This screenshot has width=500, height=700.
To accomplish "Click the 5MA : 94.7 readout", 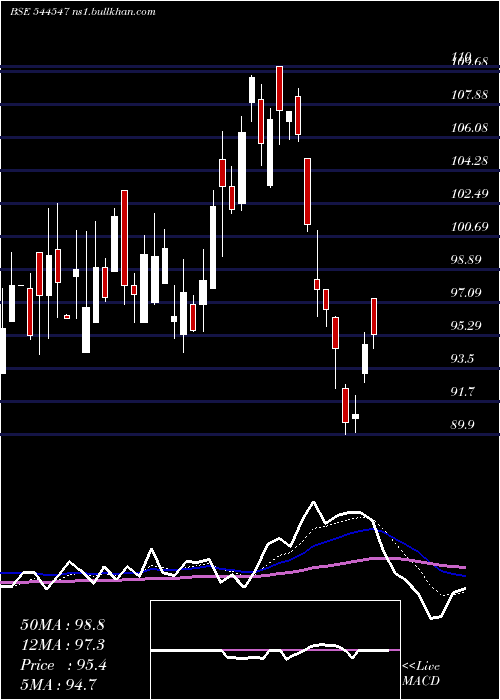I will pyautogui.click(x=59, y=684).
